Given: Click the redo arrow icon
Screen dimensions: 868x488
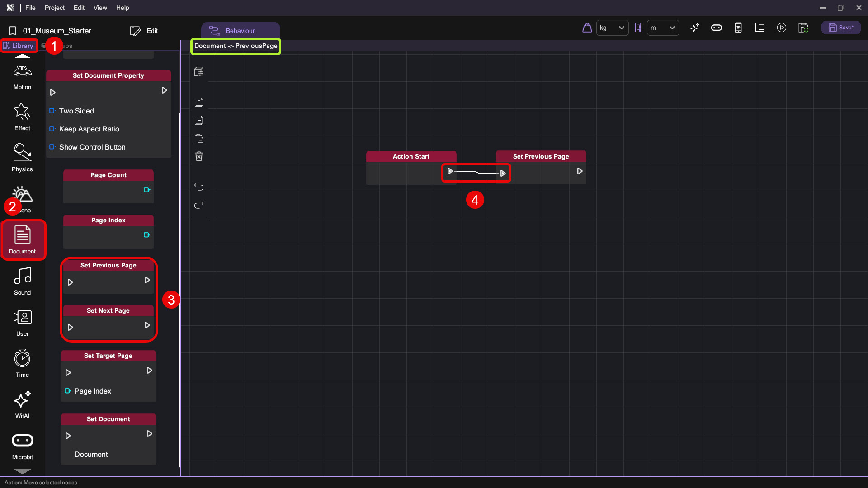Looking at the screenshot, I should (x=199, y=205).
